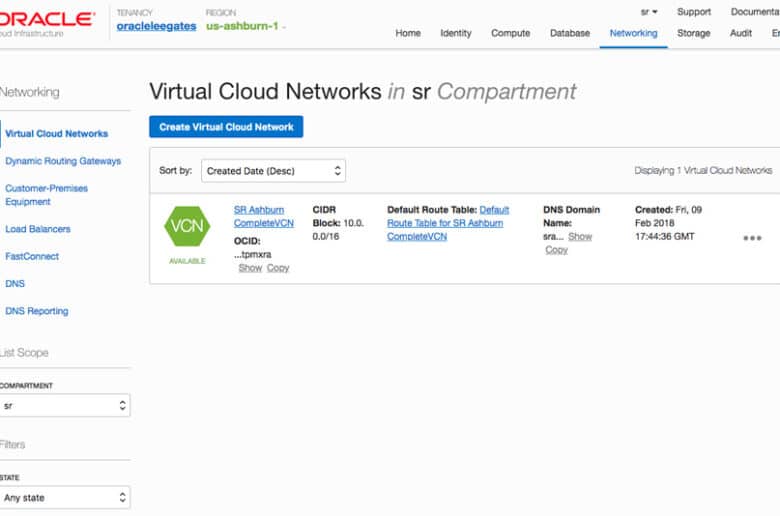This screenshot has height=516, width=780.
Task: Go to the Home tab
Action: pyautogui.click(x=408, y=33)
